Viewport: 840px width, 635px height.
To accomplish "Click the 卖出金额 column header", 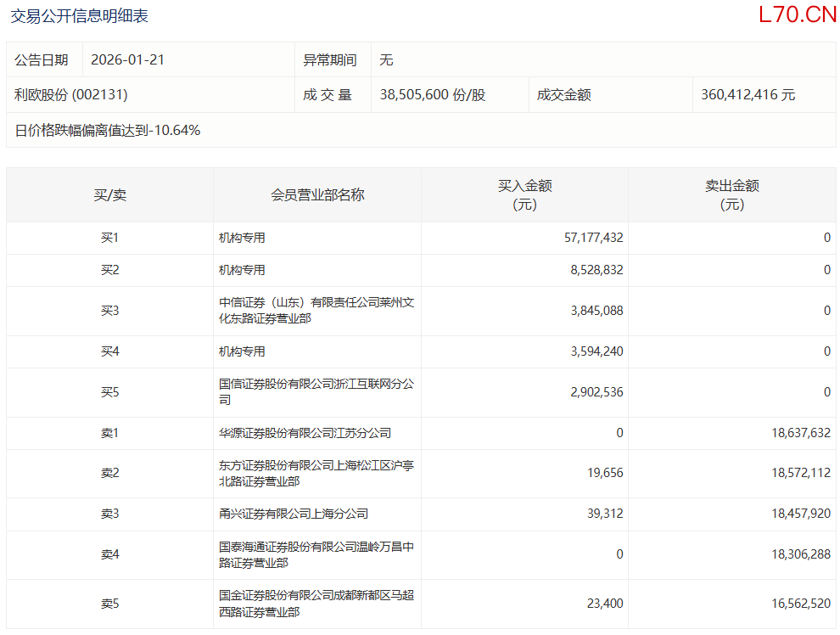I will coord(731,195).
